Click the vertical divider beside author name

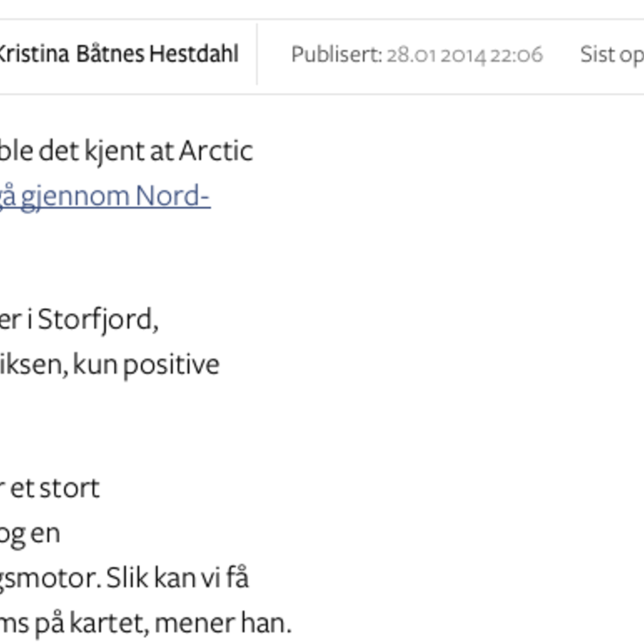(257, 54)
